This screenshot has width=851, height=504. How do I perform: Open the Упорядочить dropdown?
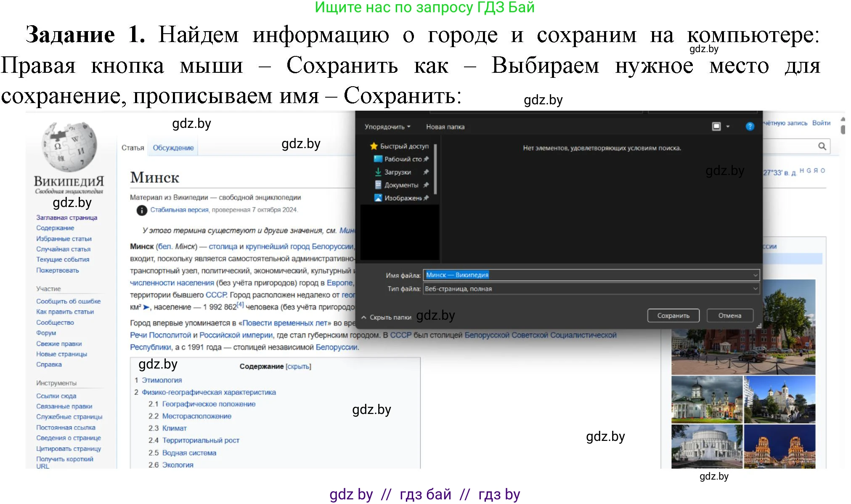point(385,126)
